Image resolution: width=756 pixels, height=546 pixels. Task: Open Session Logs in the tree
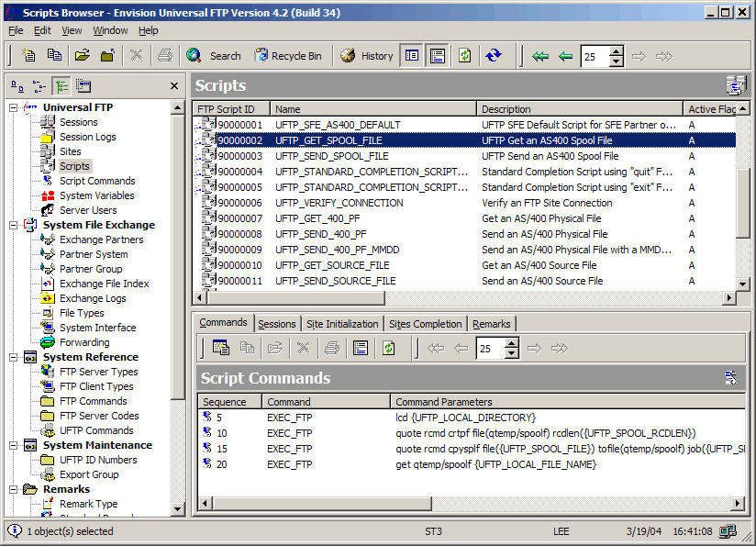[87, 137]
